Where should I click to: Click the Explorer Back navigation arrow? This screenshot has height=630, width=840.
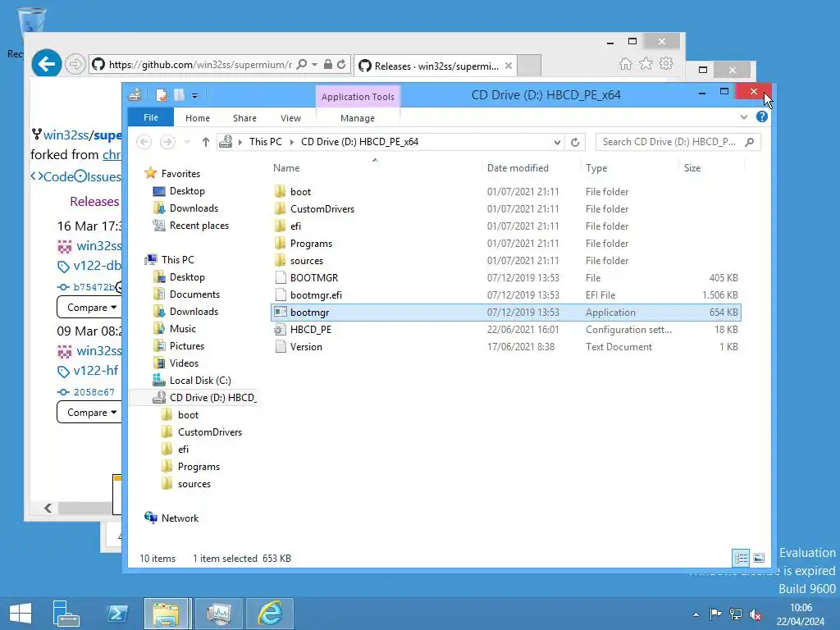(x=144, y=142)
